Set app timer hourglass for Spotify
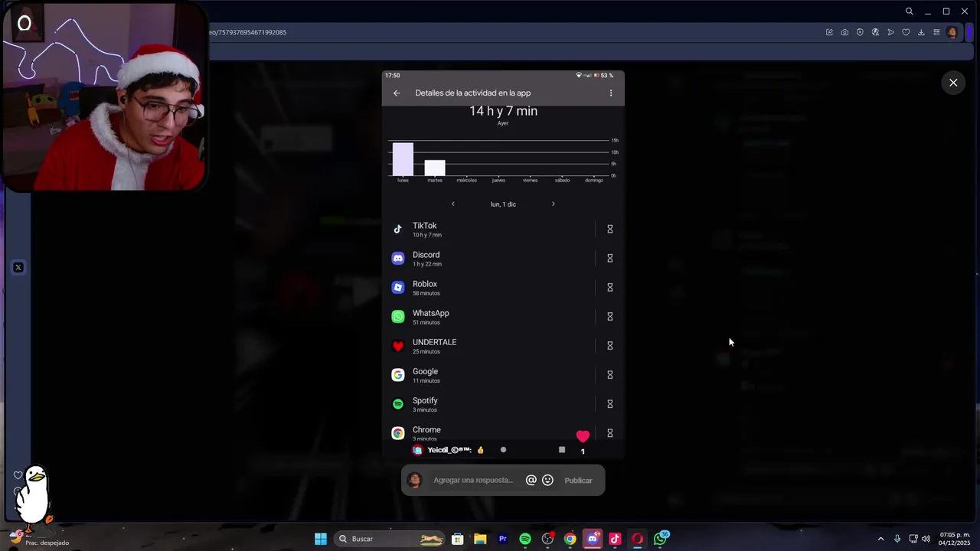The height and width of the screenshot is (551, 980). point(610,404)
